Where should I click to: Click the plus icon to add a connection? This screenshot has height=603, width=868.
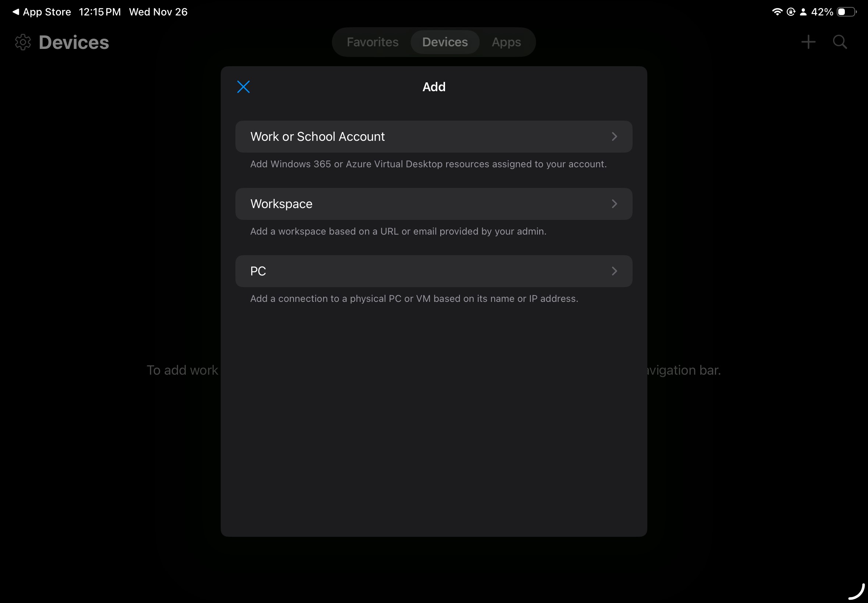pyautogui.click(x=808, y=42)
